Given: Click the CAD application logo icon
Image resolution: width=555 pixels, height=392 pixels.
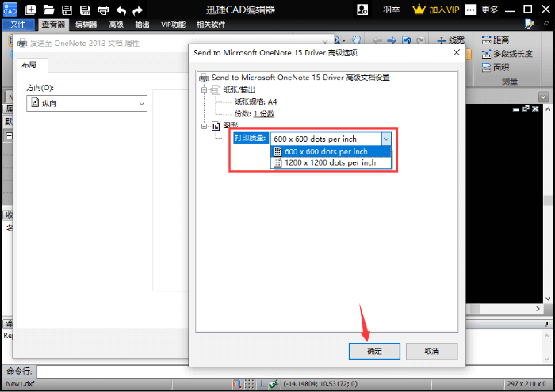Looking at the screenshot, I should pos(10,10).
